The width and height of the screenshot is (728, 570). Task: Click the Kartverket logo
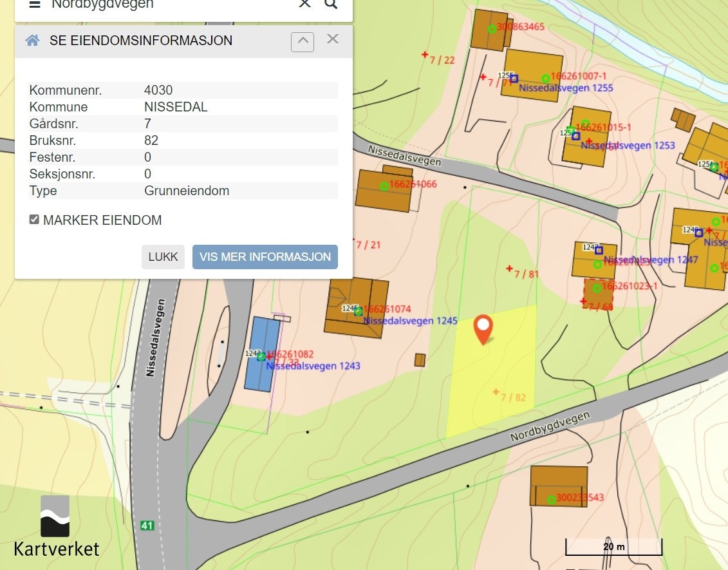click(x=57, y=526)
